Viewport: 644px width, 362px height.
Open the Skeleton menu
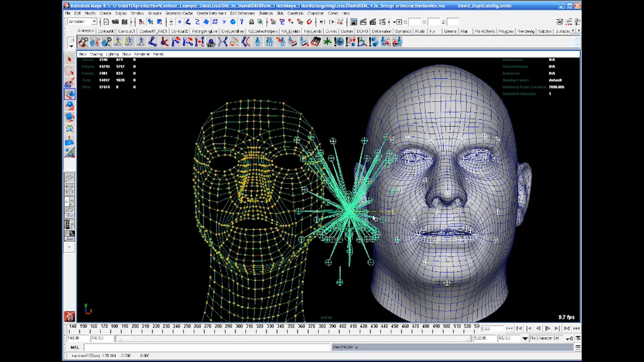[x=265, y=13]
